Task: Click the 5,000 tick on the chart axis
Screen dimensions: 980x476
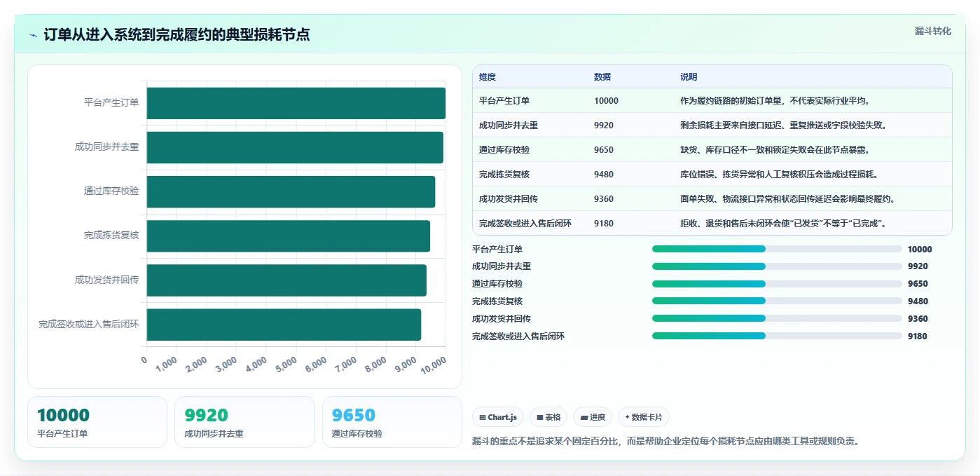Action: click(288, 365)
